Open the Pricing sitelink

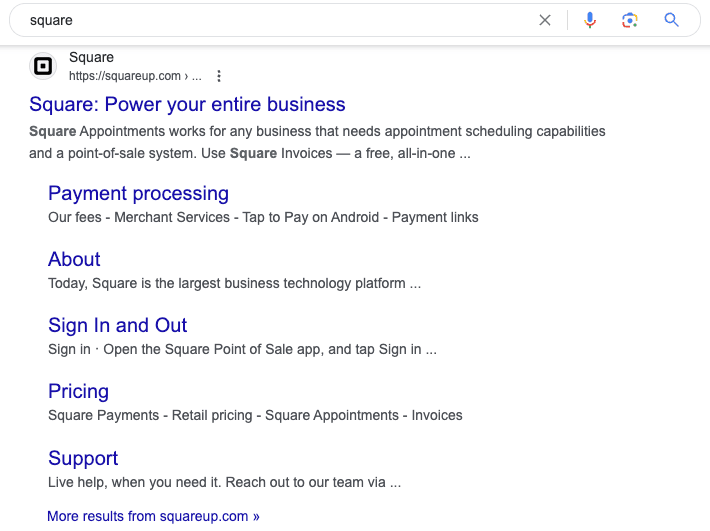pyautogui.click(x=78, y=391)
